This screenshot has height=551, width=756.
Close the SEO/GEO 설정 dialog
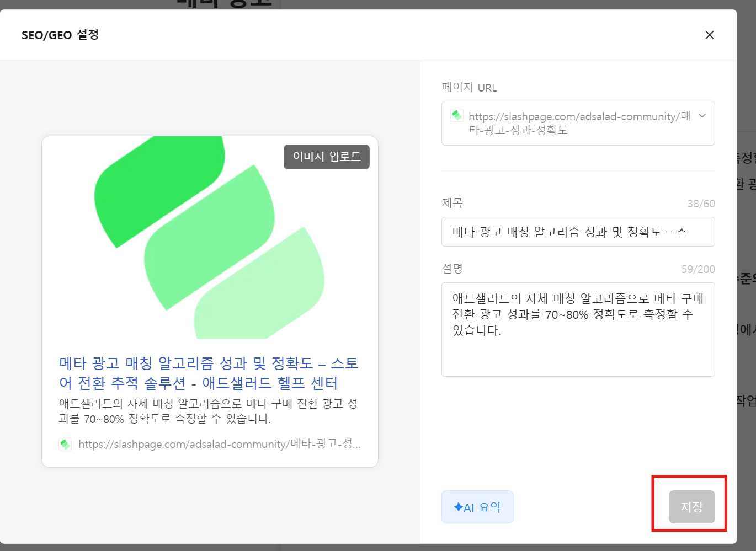pos(710,35)
